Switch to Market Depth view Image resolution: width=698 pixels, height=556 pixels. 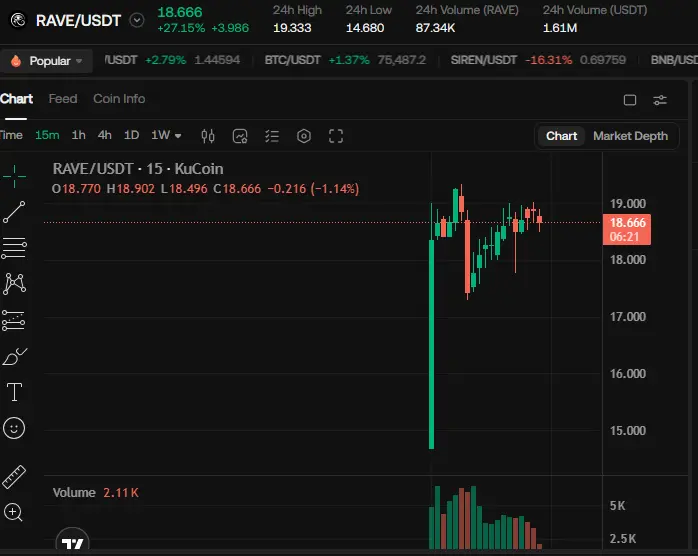(x=630, y=136)
